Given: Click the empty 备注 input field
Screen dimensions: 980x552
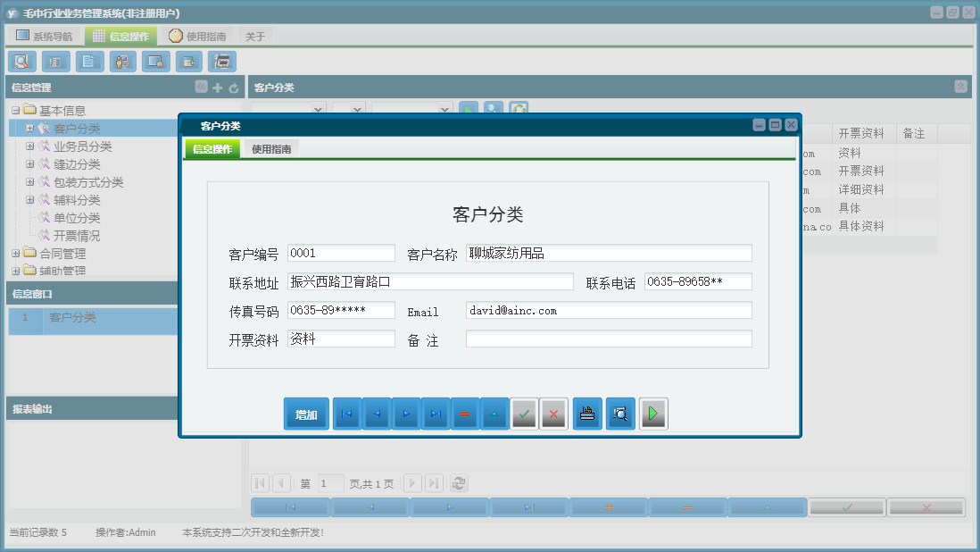Looking at the screenshot, I should 609,339.
